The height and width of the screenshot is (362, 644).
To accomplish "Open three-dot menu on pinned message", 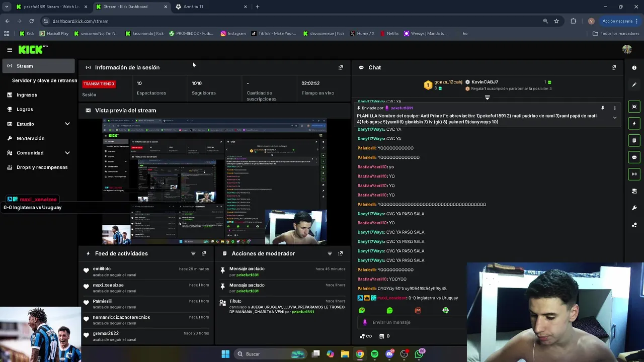I will 614,108.
